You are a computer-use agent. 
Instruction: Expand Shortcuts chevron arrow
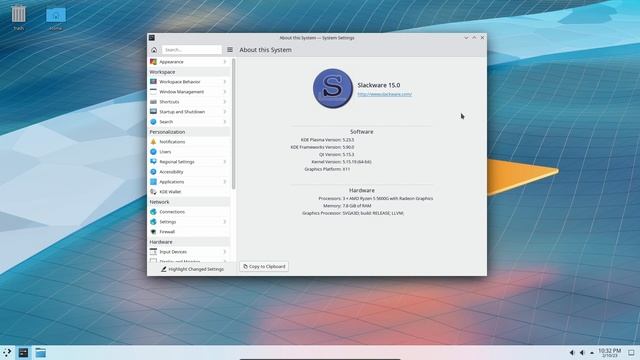click(224, 102)
